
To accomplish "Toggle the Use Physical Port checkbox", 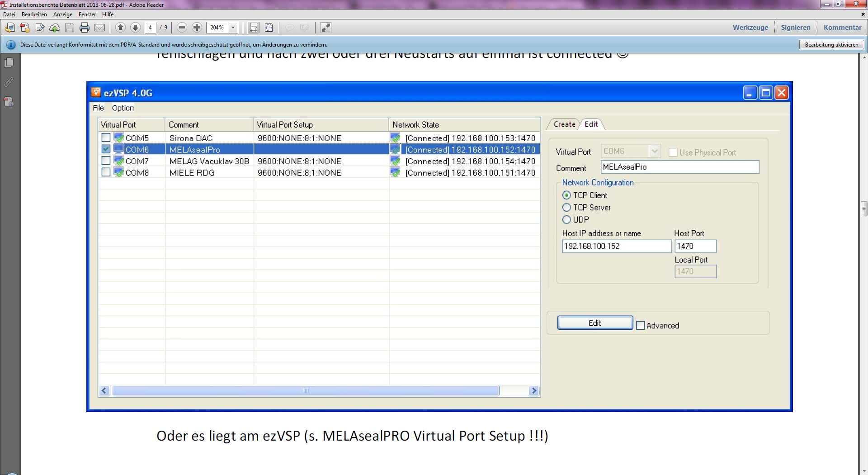I will [x=673, y=152].
